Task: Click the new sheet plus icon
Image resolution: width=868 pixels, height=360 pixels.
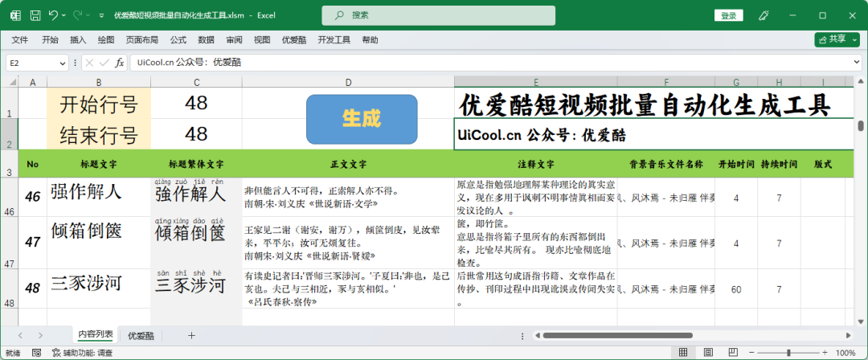Action: pos(191,335)
